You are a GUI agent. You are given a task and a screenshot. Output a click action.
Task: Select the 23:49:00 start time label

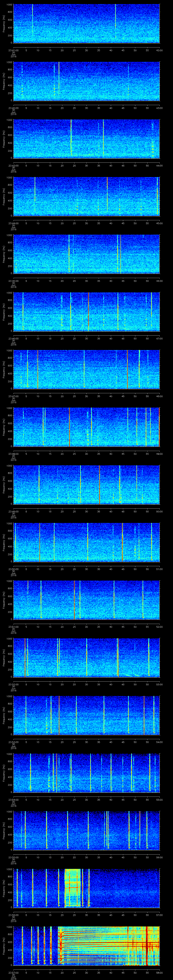click(14, 511)
